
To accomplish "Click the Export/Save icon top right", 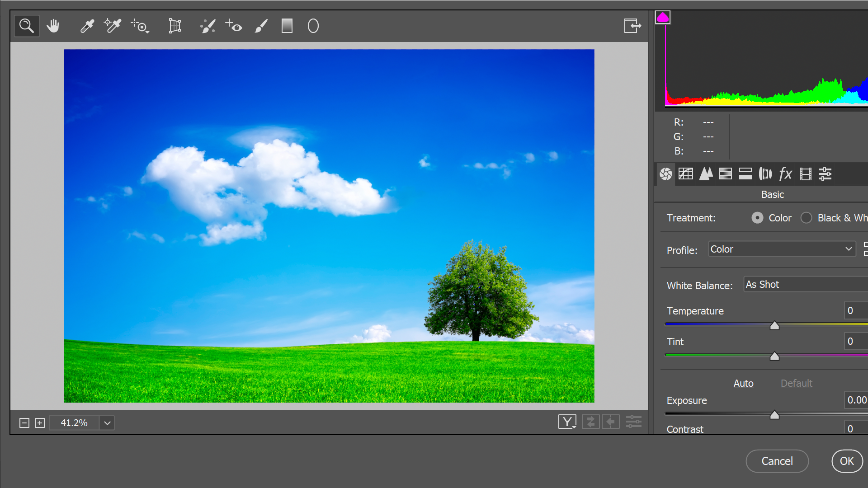I will (x=632, y=26).
